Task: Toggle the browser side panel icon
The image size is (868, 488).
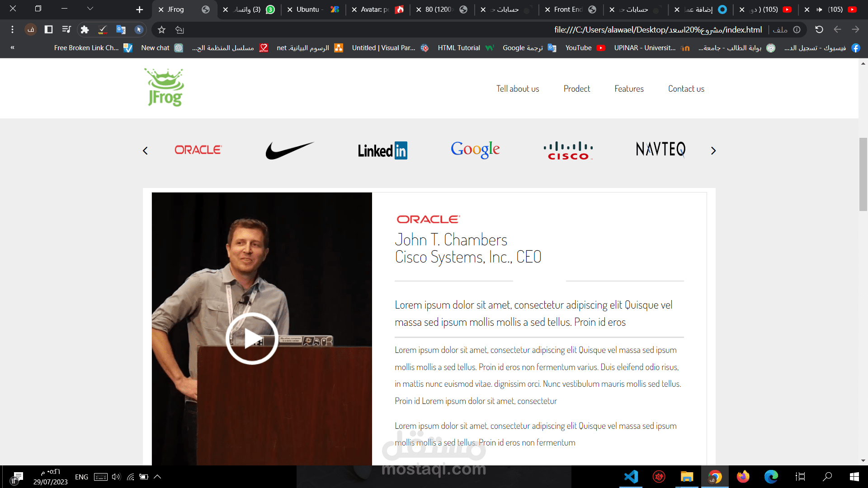Action: [48, 30]
